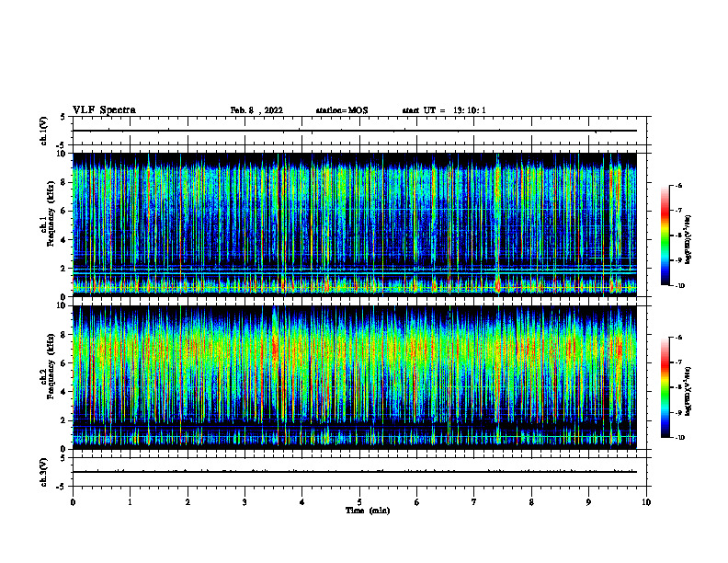Click the ch.1 spectrogram color scale bar
This screenshot has height=563, width=728.
pos(665,236)
